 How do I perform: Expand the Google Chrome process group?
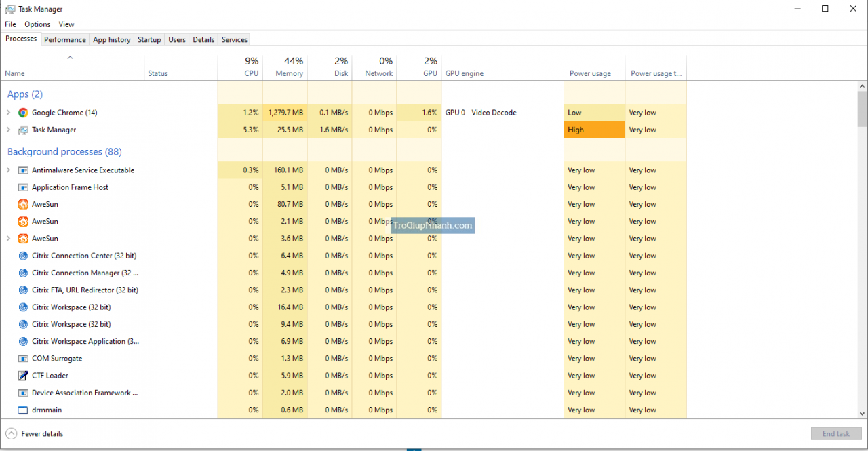click(7, 112)
